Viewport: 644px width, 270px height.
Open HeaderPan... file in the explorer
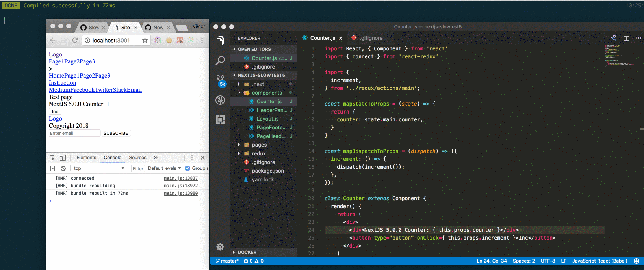tap(264, 110)
